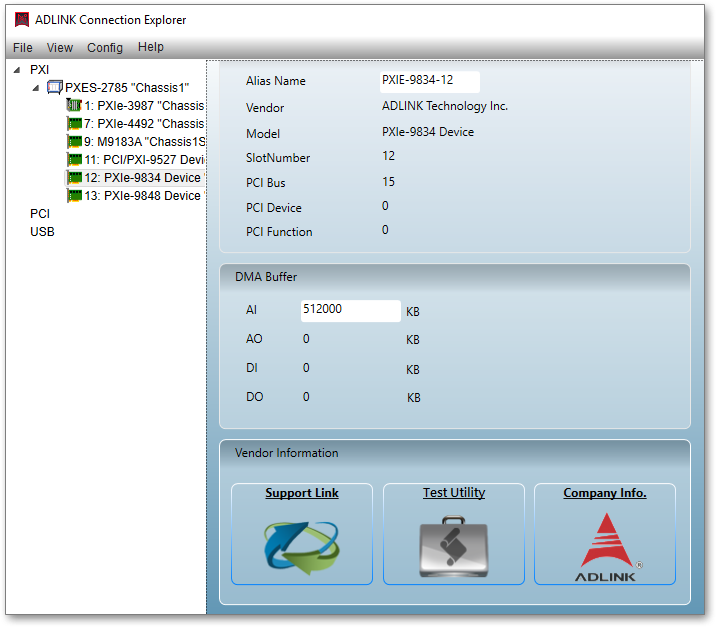This screenshot has height=627, width=716.
Task: Click the PCI Function value 0
Action: point(385,230)
